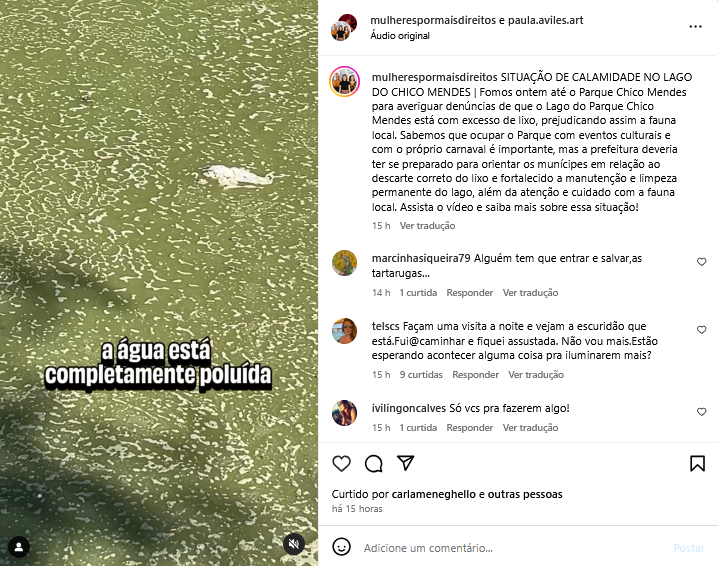Open comments via speech bubble icon

374,463
